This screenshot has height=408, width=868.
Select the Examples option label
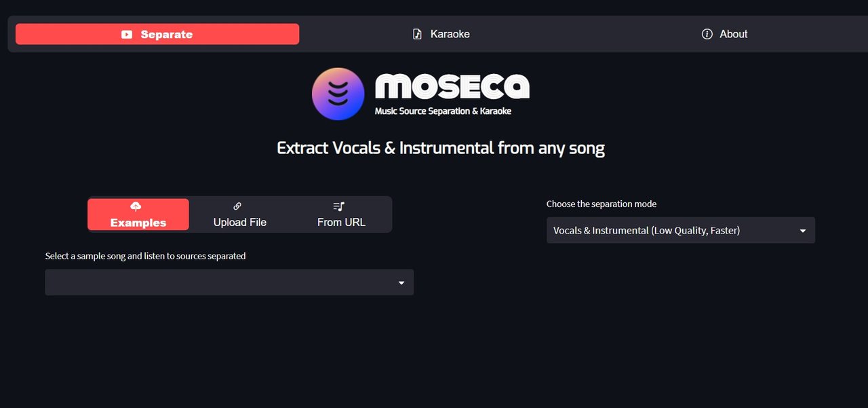coord(138,223)
